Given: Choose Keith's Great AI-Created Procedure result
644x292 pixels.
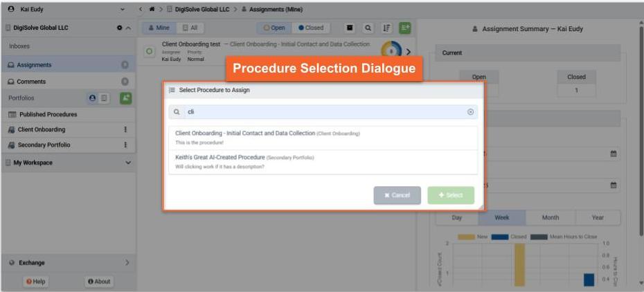Looking at the screenshot, I should click(220, 157).
